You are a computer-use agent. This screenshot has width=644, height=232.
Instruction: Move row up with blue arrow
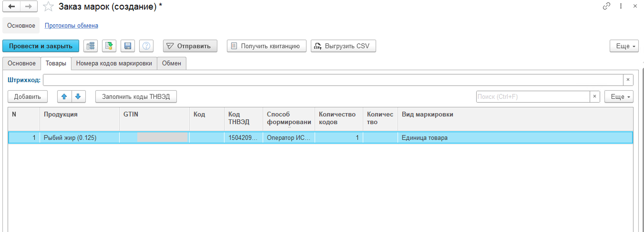(64, 96)
